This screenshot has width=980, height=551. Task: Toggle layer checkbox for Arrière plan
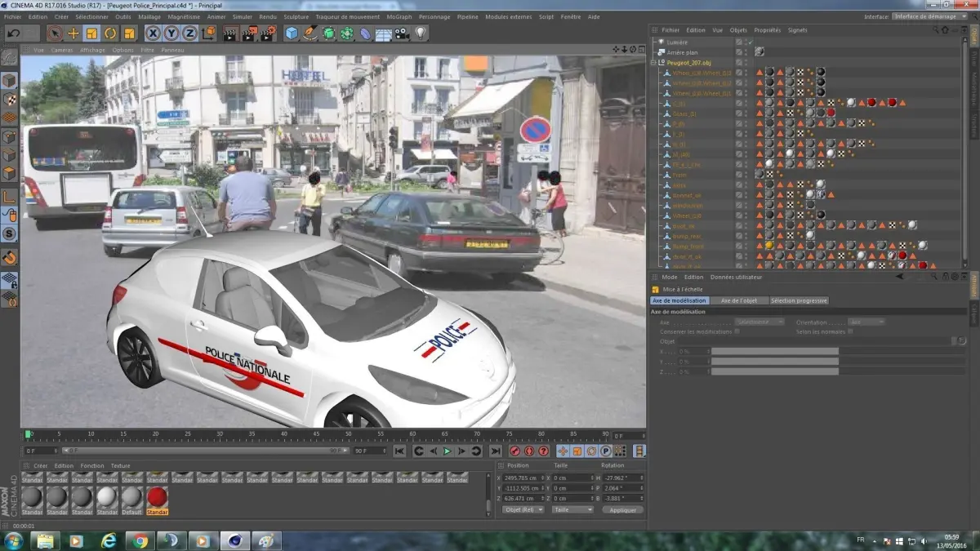pos(738,51)
